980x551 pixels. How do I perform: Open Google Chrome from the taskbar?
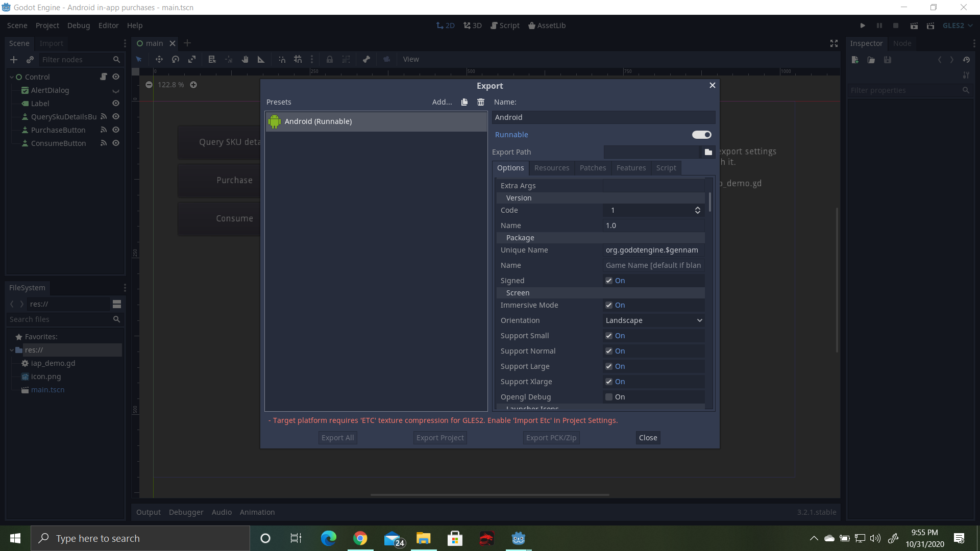(x=360, y=538)
